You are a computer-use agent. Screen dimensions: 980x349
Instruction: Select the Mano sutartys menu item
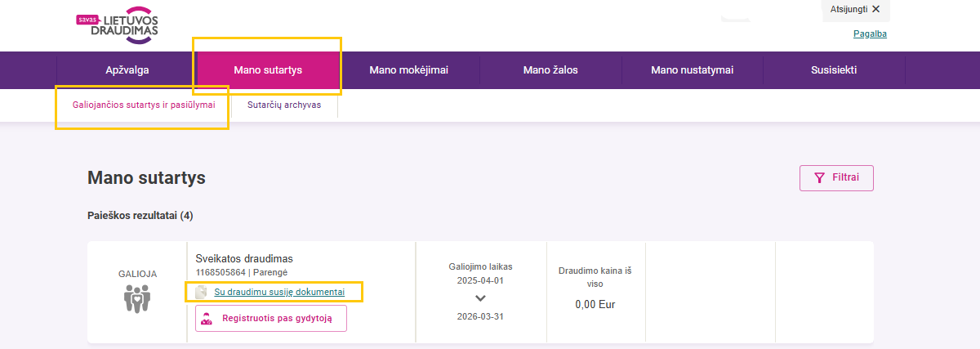[x=268, y=70]
